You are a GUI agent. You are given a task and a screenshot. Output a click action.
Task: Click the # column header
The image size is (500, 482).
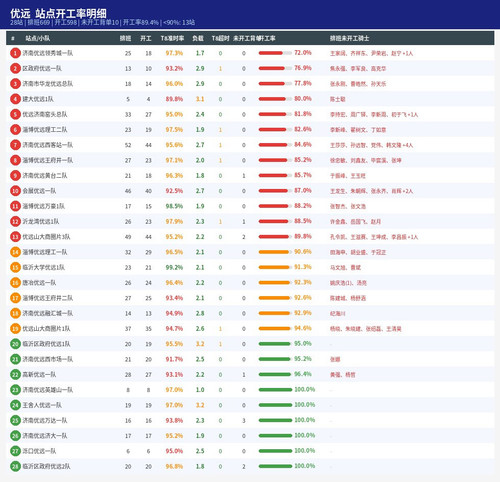13,38
